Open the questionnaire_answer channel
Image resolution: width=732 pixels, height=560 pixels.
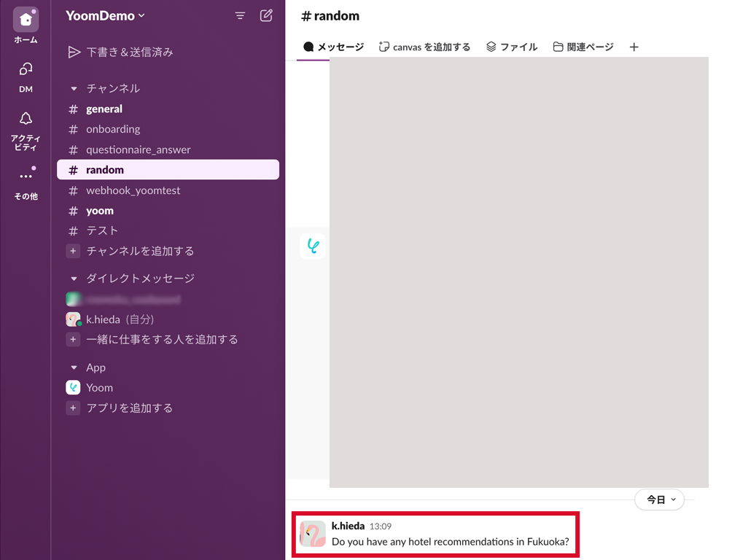pos(168,149)
